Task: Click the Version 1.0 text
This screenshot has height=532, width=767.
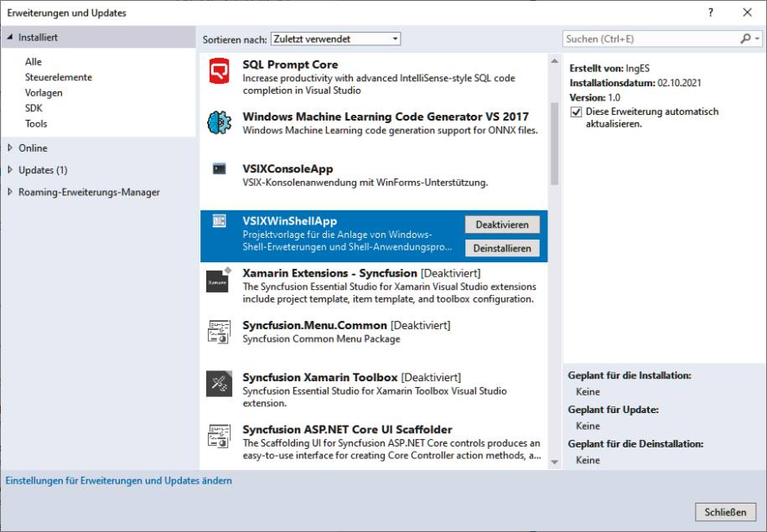Action: coord(595,97)
